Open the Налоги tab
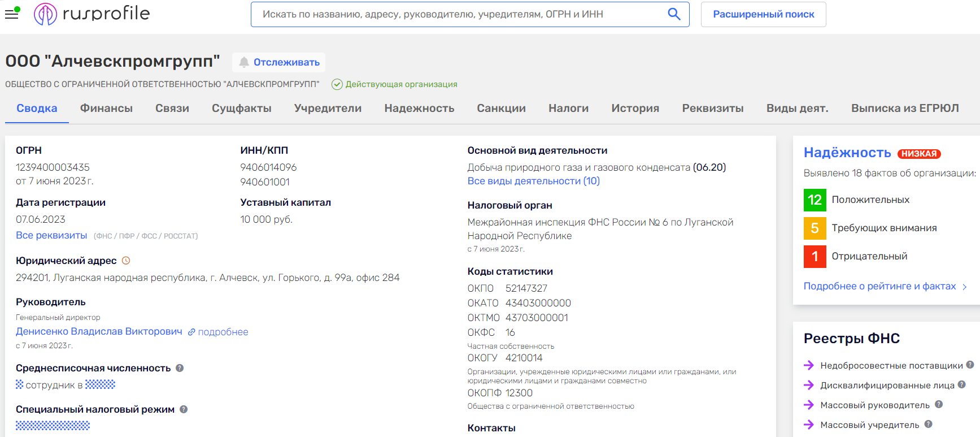This screenshot has width=980, height=437. [568, 108]
